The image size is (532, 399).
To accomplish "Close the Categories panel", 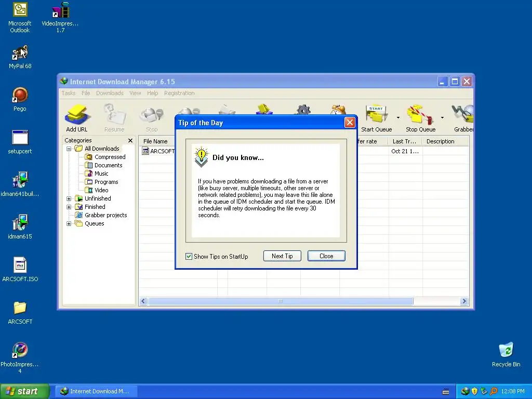I will click(130, 140).
